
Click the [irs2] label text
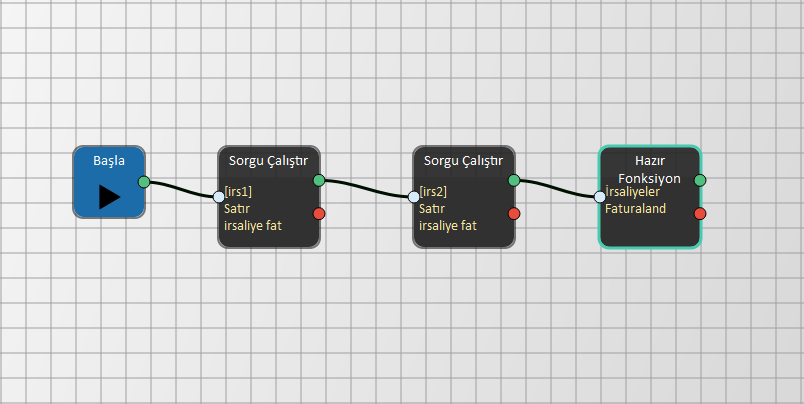pyautogui.click(x=433, y=192)
